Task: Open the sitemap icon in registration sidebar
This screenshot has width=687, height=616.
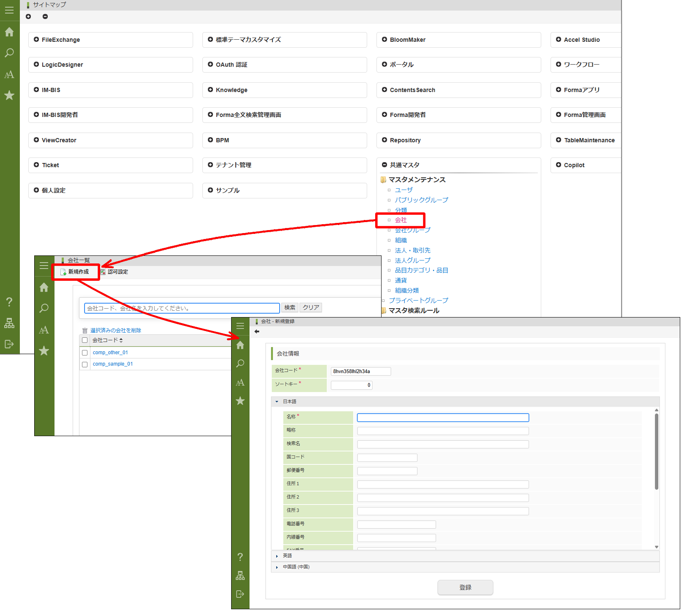Action: [x=240, y=575]
